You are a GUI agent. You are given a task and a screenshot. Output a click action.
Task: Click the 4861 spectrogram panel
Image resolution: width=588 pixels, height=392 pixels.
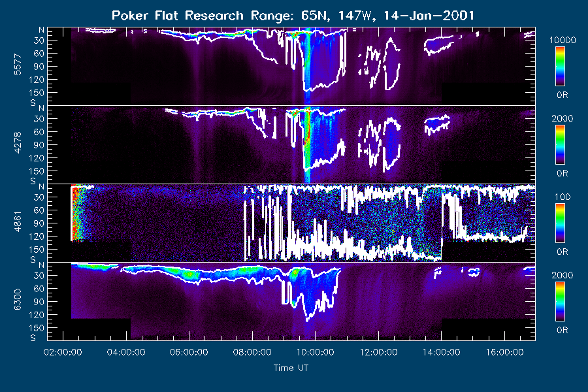tap(291, 223)
